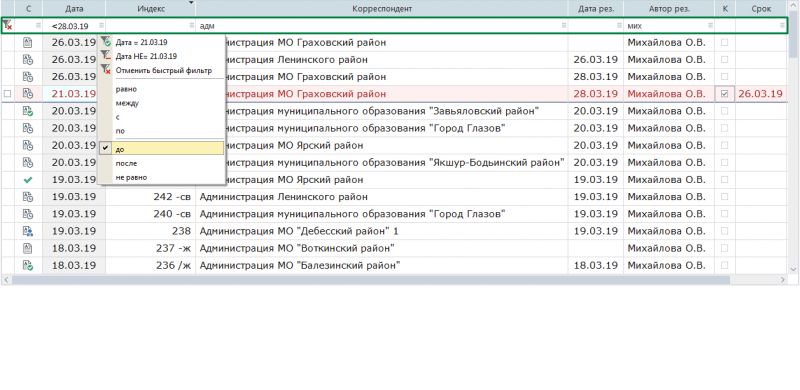Check K checkbox for Якшур-Бодьинский район row
This screenshot has width=800, height=390.
pos(724,162)
